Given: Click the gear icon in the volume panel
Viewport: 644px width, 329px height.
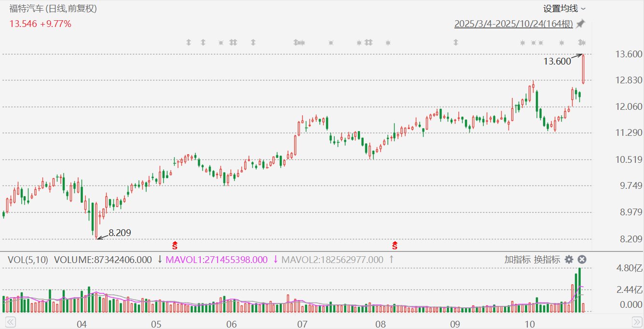Looking at the screenshot, I should (569, 260).
